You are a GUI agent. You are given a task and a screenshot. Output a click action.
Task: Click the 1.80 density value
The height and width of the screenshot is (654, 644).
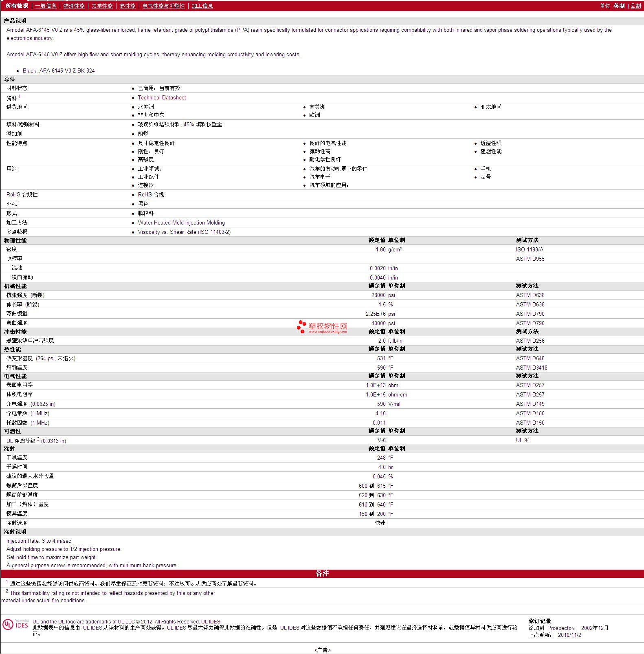tap(380, 250)
